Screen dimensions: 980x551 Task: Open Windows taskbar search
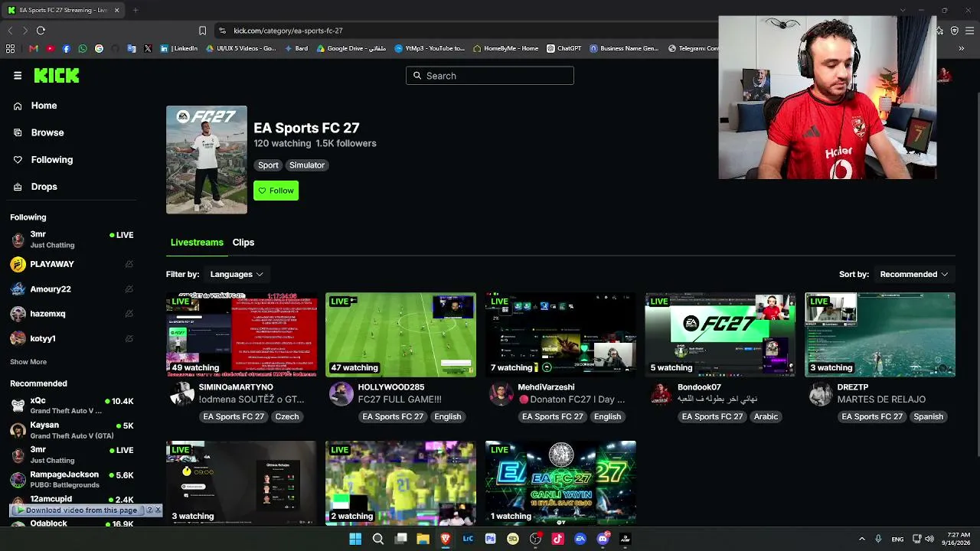click(377, 539)
